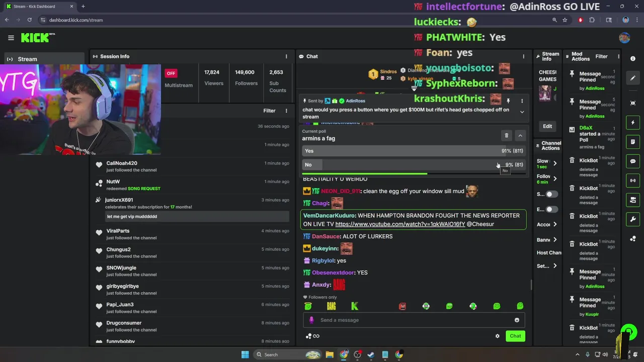Open a new browser tab

tap(83, 7)
